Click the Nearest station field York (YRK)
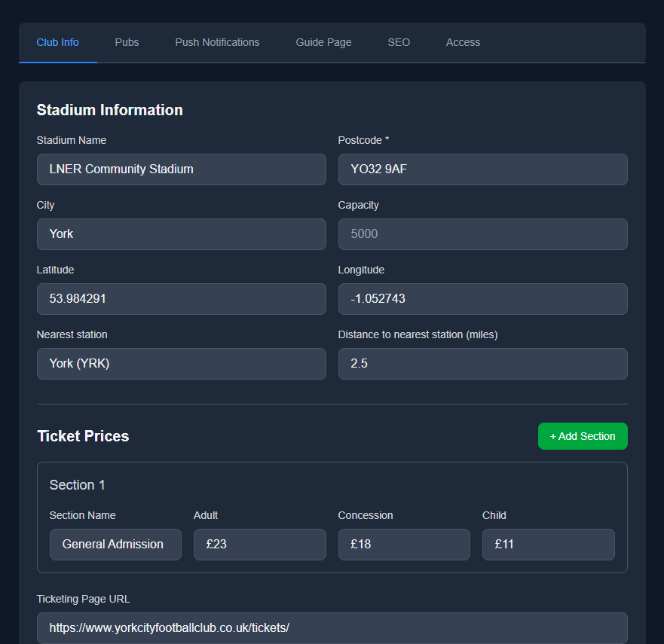The height and width of the screenshot is (644, 664). pos(181,364)
